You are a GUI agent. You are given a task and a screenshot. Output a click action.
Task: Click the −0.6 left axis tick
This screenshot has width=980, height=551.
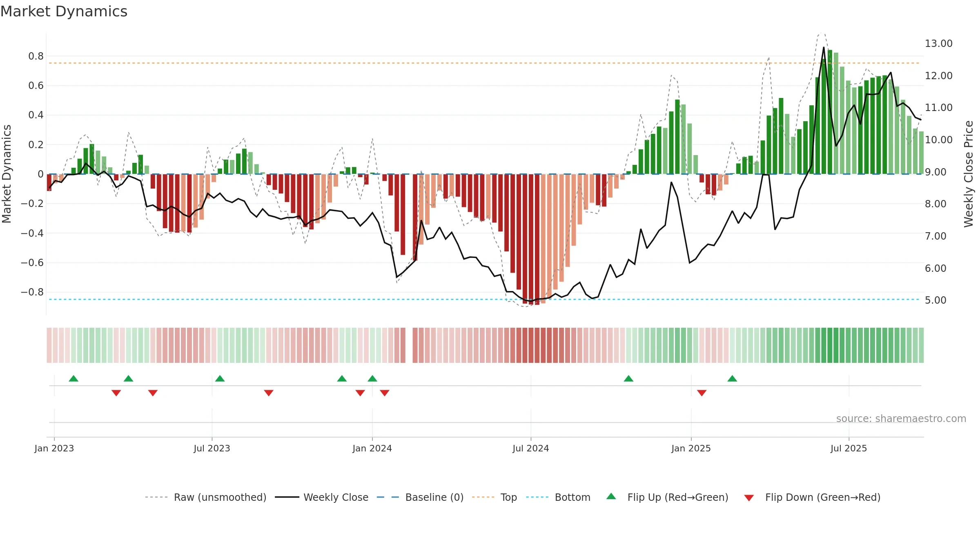pos(32,263)
